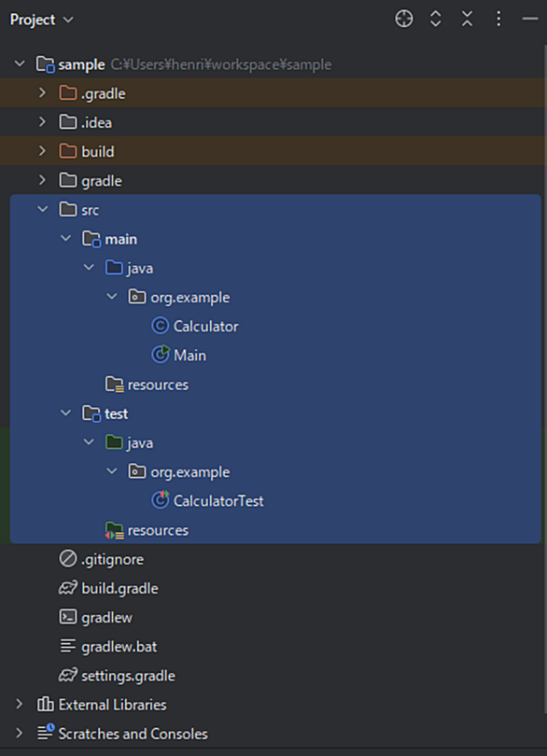
Task: Open the Project panel options menu
Action: click(x=498, y=20)
